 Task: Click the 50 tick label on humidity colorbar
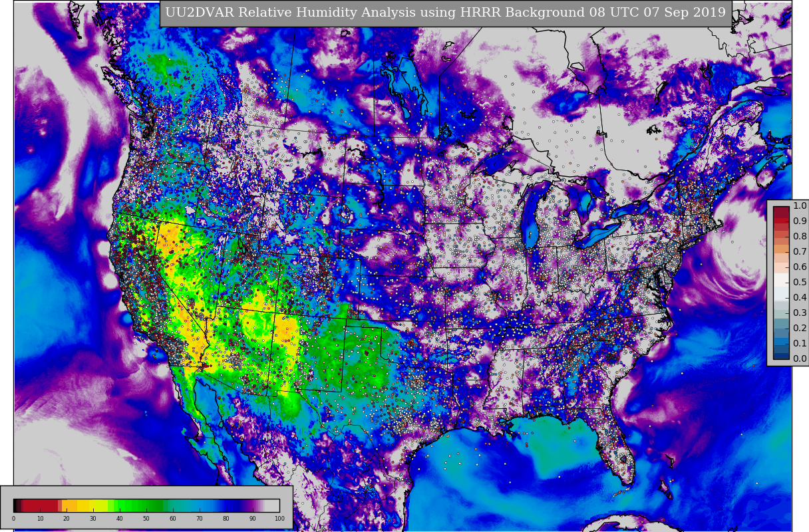tap(146, 519)
